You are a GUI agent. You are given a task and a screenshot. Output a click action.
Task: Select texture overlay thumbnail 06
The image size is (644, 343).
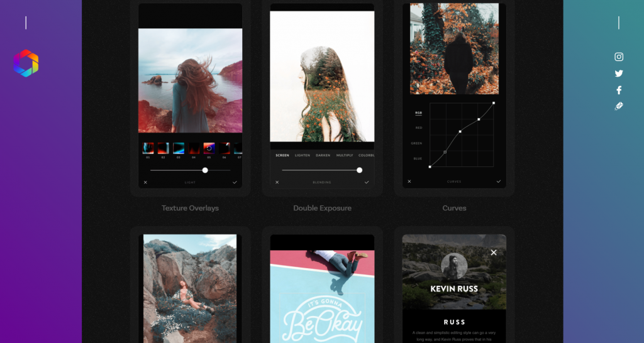pyautogui.click(x=225, y=148)
